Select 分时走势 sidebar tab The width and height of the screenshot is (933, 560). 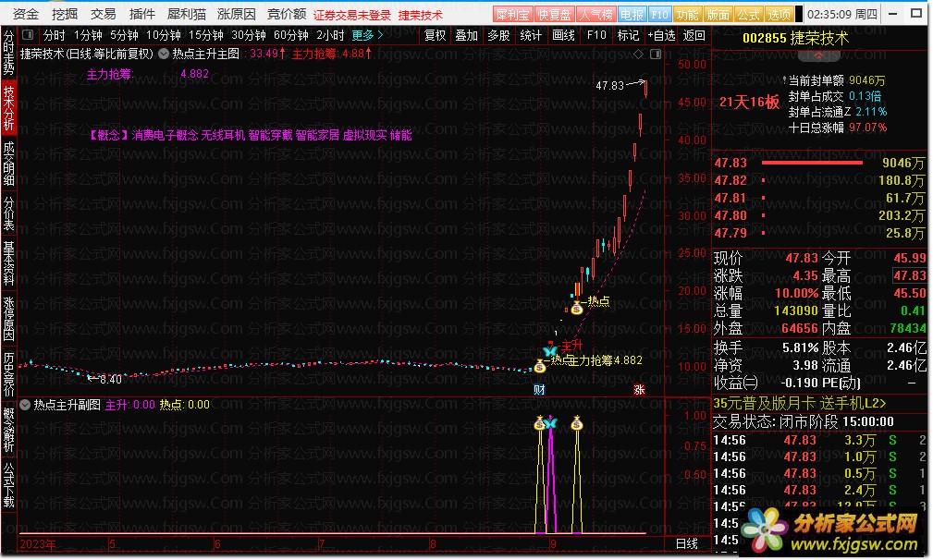click(x=9, y=52)
